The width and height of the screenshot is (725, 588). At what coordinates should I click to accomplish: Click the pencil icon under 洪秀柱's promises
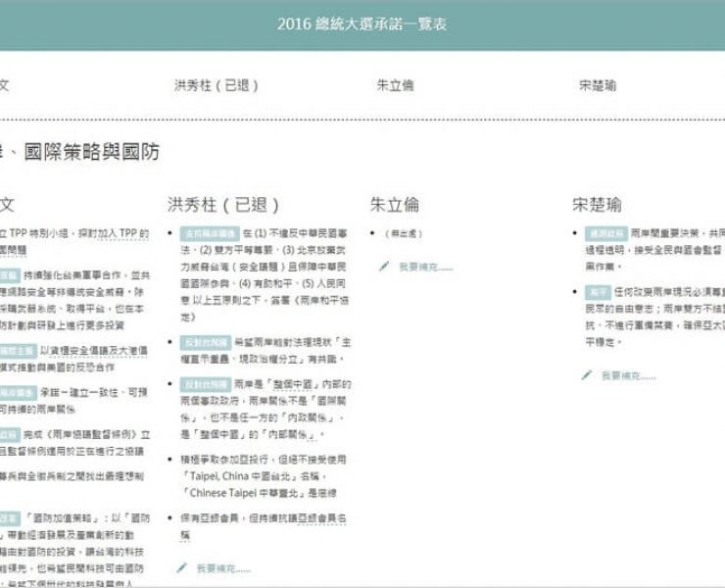coord(181,567)
